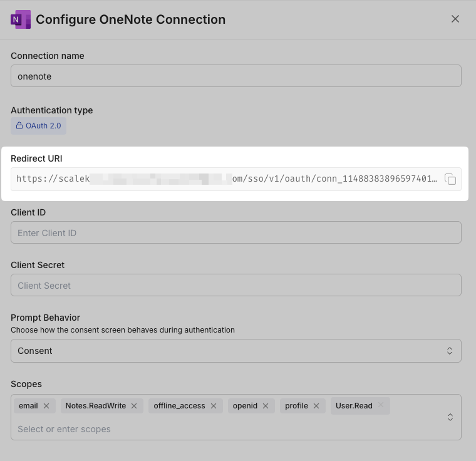Remove the Notes.ReadWrite scope tag
Image resolution: width=476 pixels, height=461 pixels.
134,406
